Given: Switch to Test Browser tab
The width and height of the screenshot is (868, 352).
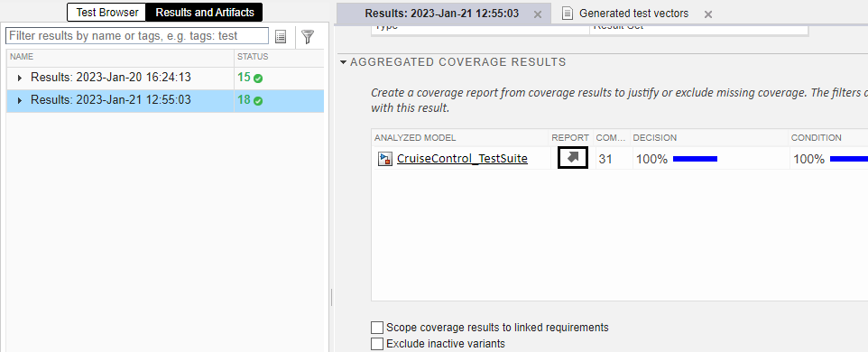Looking at the screenshot, I should pyautogui.click(x=107, y=12).
